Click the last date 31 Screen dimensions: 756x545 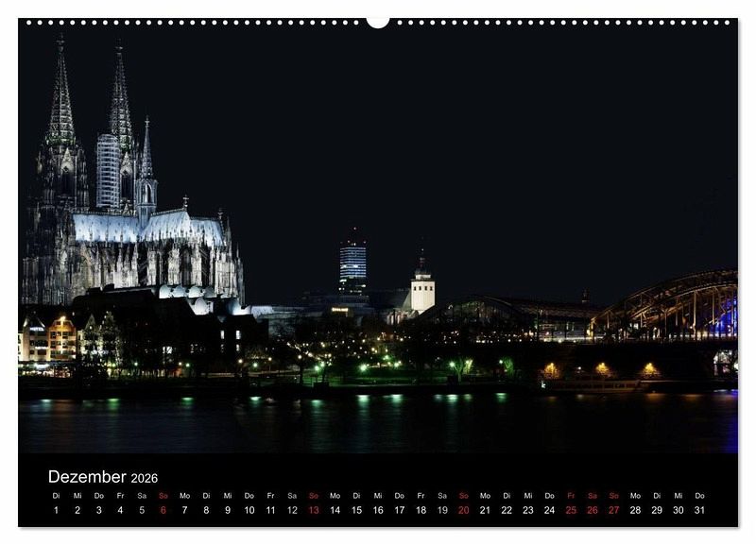tap(699, 510)
